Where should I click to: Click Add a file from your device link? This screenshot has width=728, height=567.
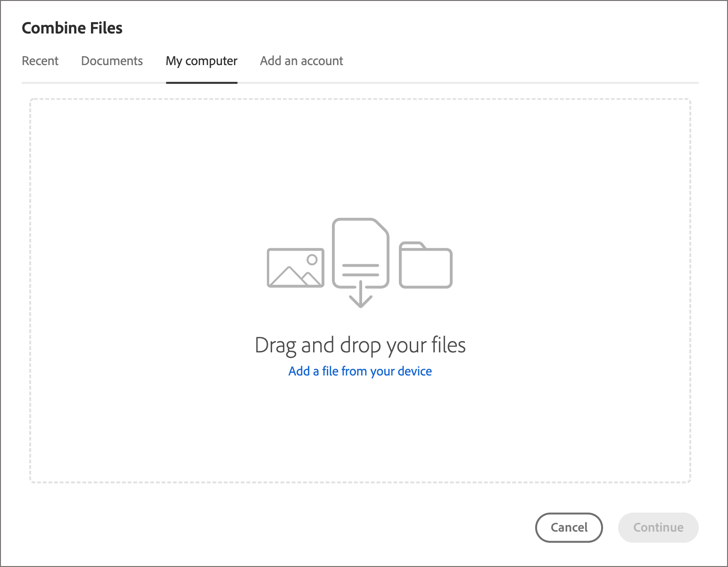click(360, 371)
